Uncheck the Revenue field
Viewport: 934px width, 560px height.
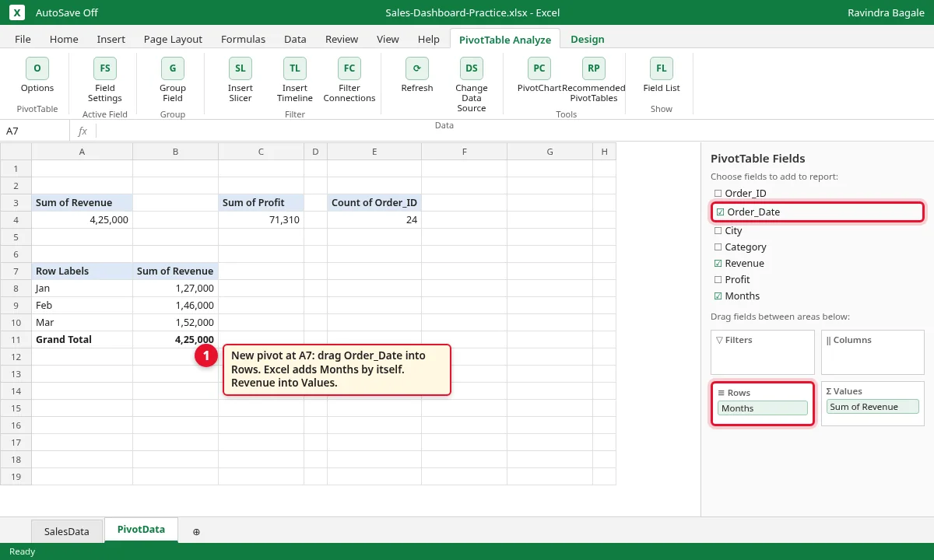click(718, 263)
